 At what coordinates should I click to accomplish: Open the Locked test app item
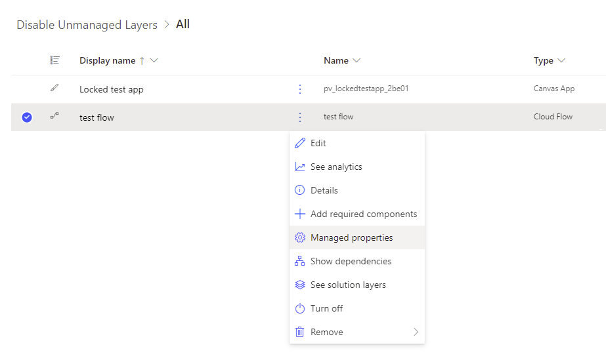pyautogui.click(x=112, y=89)
